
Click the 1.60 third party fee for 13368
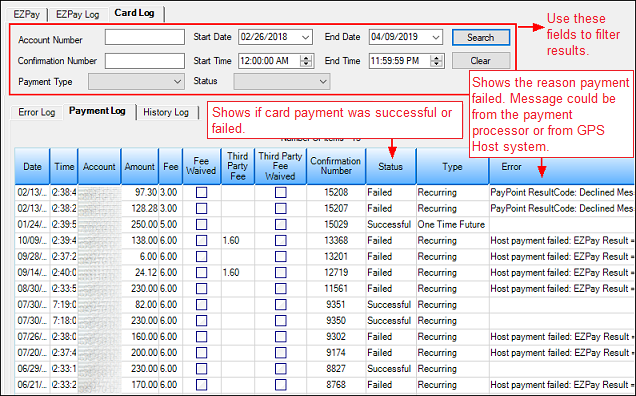(238, 241)
